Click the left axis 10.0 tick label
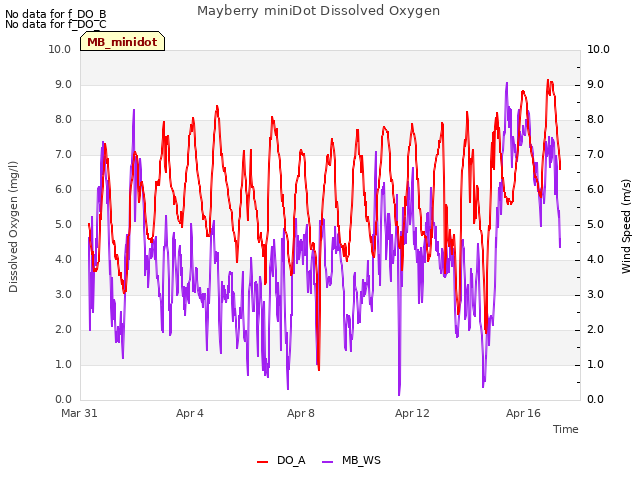The height and width of the screenshot is (480, 640). [x=60, y=49]
